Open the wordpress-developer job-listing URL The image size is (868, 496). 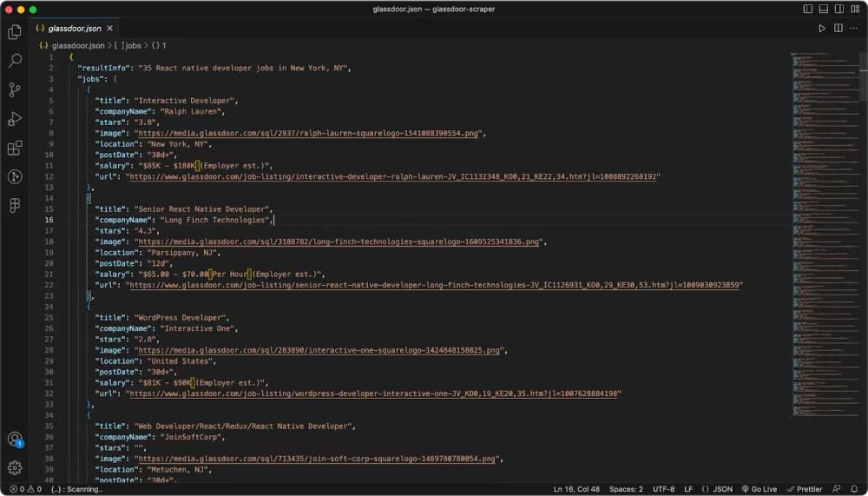point(373,393)
